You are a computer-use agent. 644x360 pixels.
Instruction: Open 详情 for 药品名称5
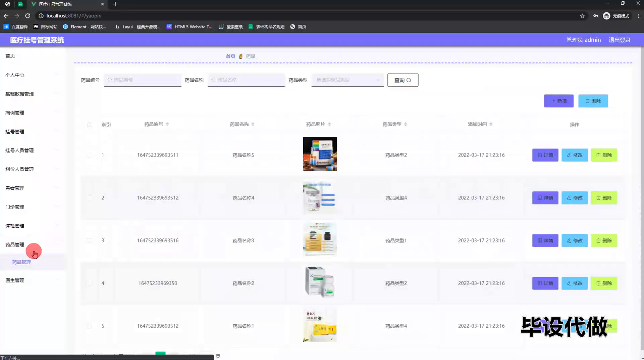tap(545, 155)
